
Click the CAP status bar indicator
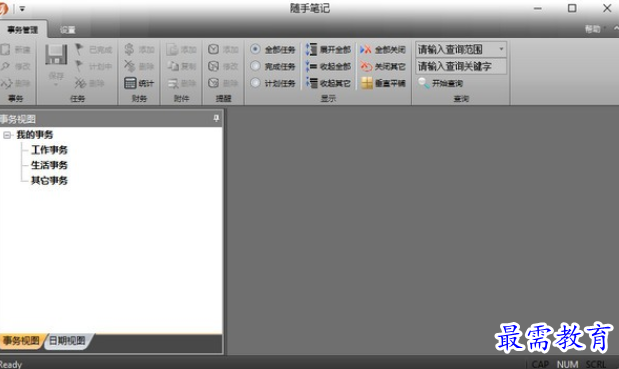point(540,364)
